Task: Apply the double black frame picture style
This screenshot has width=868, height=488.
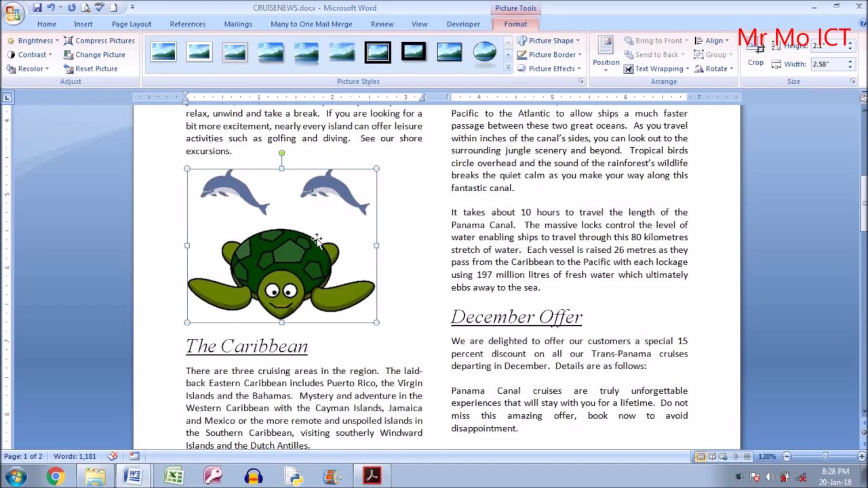Action: tap(378, 52)
